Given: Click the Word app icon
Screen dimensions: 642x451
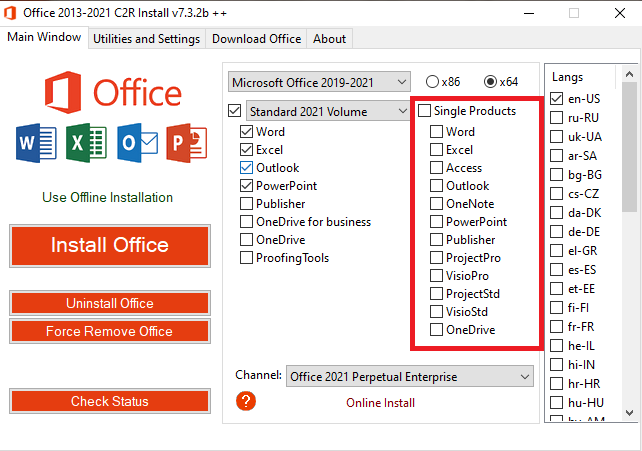Looking at the screenshot, I should click(32, 143).
